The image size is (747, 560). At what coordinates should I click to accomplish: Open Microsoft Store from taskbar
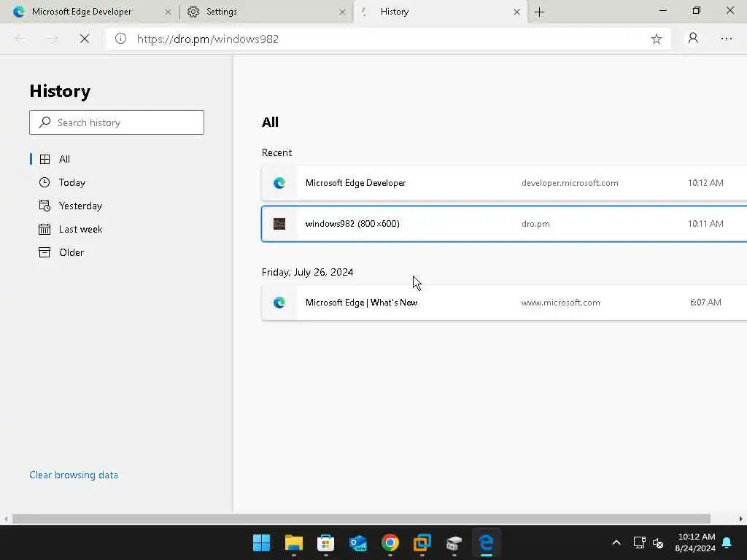point(326,542)
